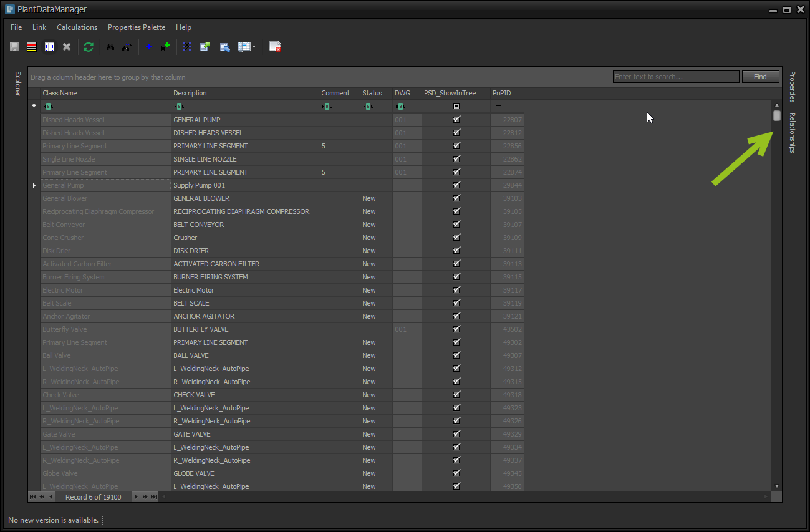The width and height of the screenshot is (810, 532).
Task: Click the vertical scrollbar thumb
Action: [777, 115]
